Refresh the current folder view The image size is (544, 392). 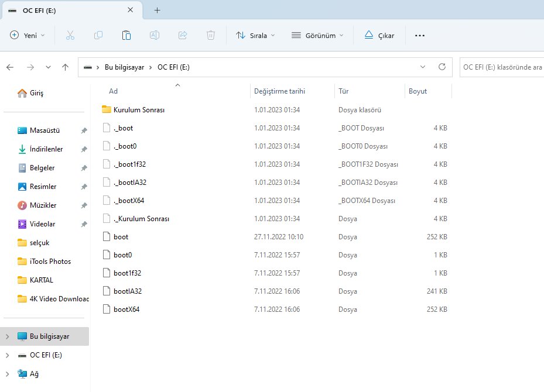pyautogui.click(x=442, y=67)
